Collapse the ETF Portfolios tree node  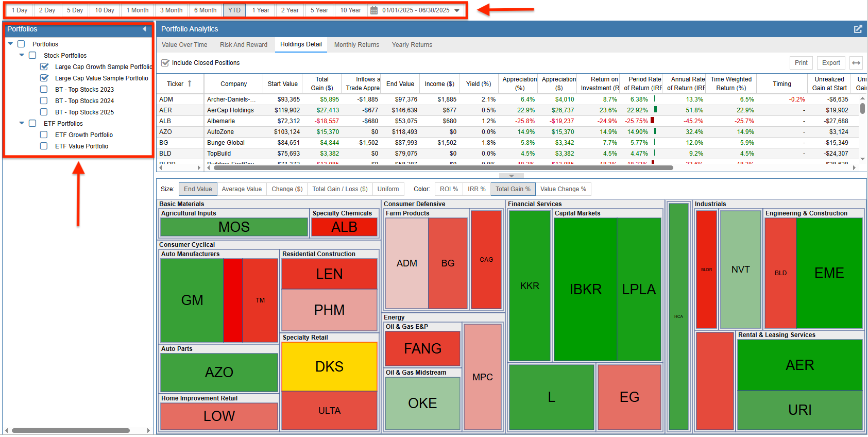coord(22,123)
